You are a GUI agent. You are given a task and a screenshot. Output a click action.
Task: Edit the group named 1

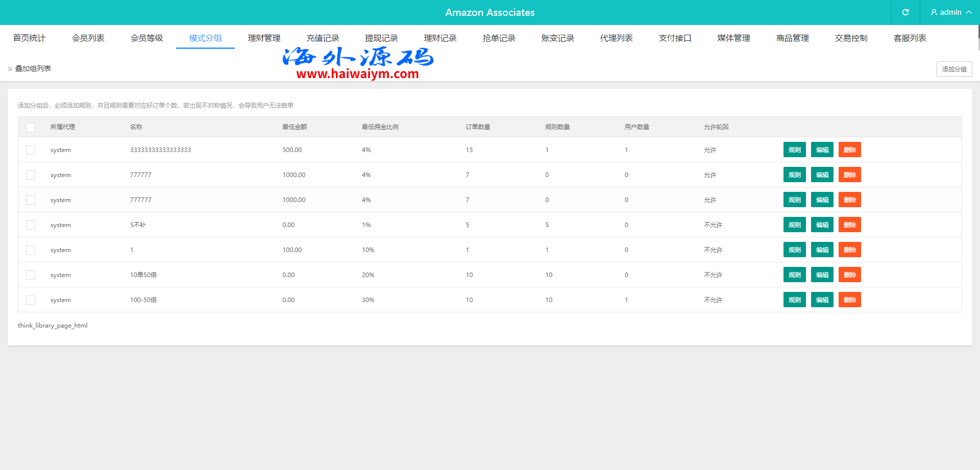click(x=822, y=250)
